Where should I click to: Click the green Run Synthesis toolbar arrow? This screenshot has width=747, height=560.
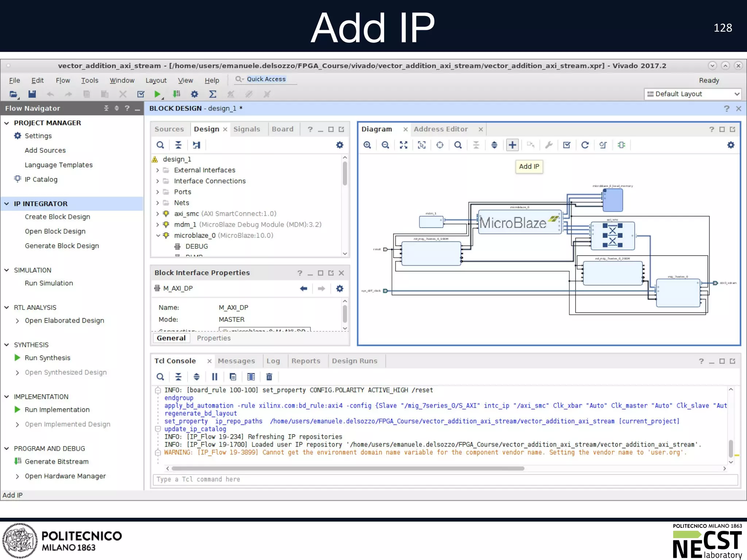pos(157,94)
